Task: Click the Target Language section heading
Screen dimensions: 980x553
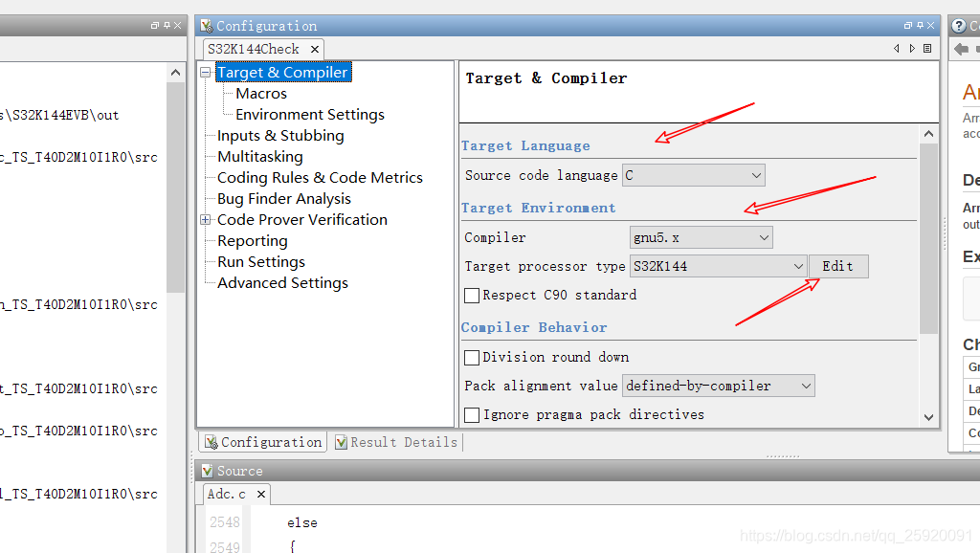Action: point(525,145)
